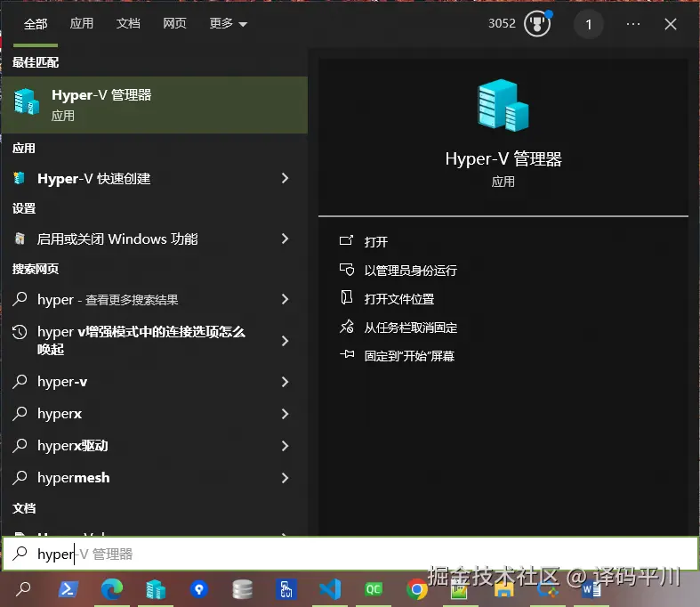Click the pin icon beside 固定到开始屏幕
The image size is (700, 607).
point(347,354)
